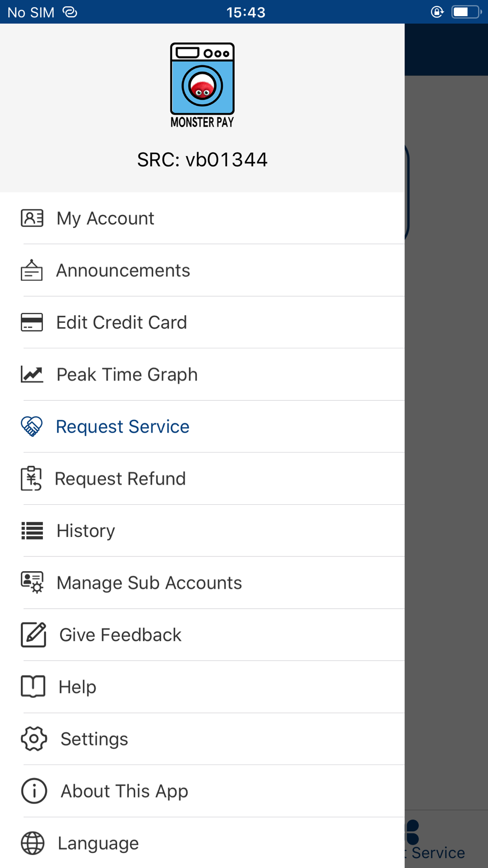Open the Edit Credit Card menu entry
The width and height of the screenshot is (488, 868).
coord(122,323)
